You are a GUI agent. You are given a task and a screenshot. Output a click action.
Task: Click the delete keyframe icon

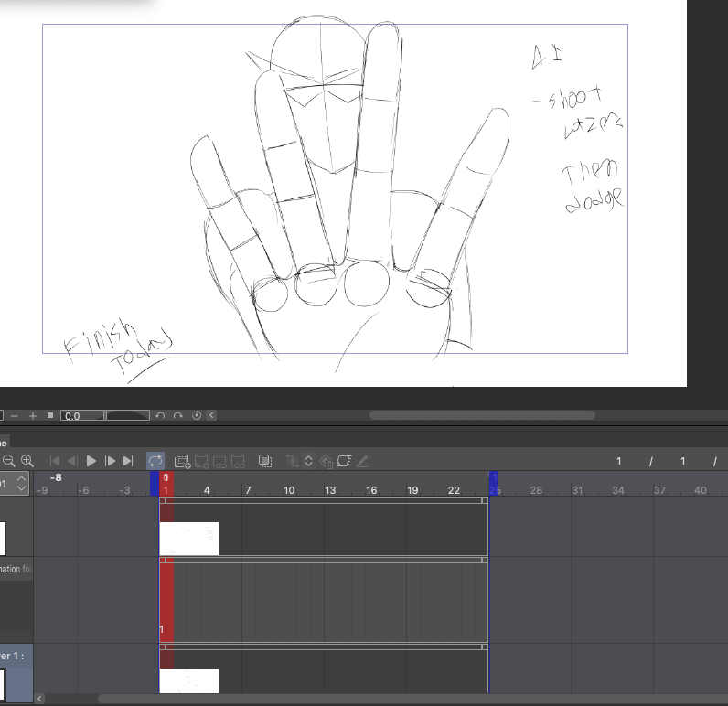pyautogui.click(x=327, y=462)
